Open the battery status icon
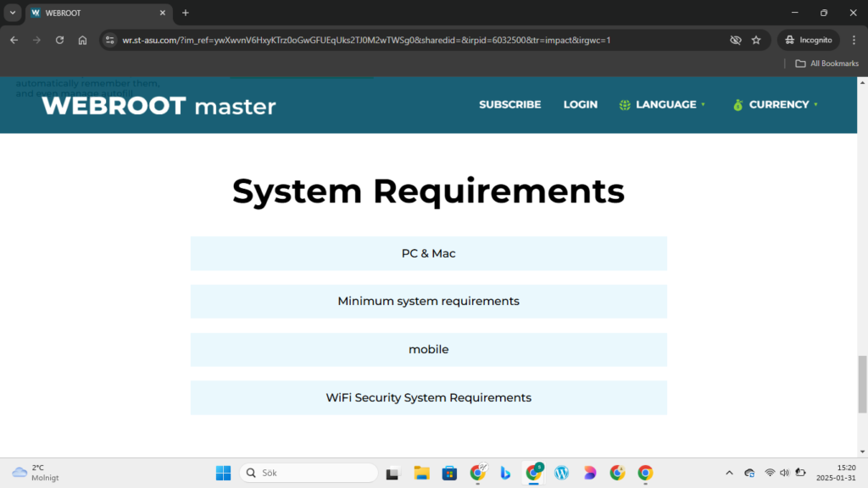 tap(800, 473)
